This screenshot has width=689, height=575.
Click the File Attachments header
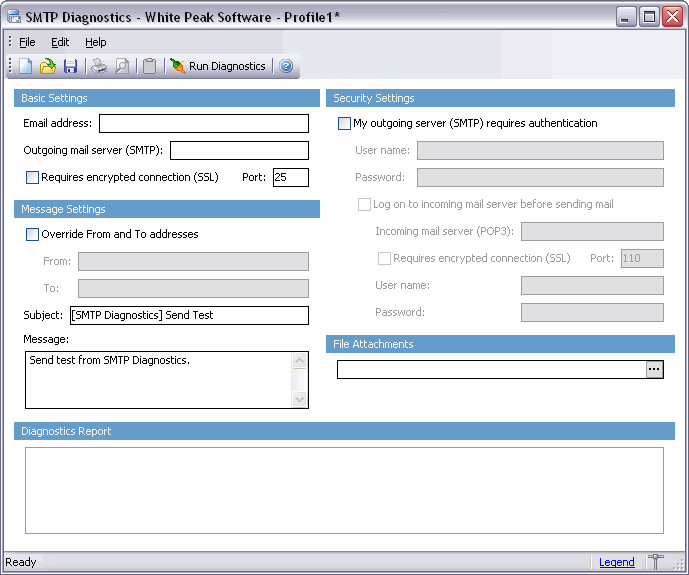tap(500, 344)
